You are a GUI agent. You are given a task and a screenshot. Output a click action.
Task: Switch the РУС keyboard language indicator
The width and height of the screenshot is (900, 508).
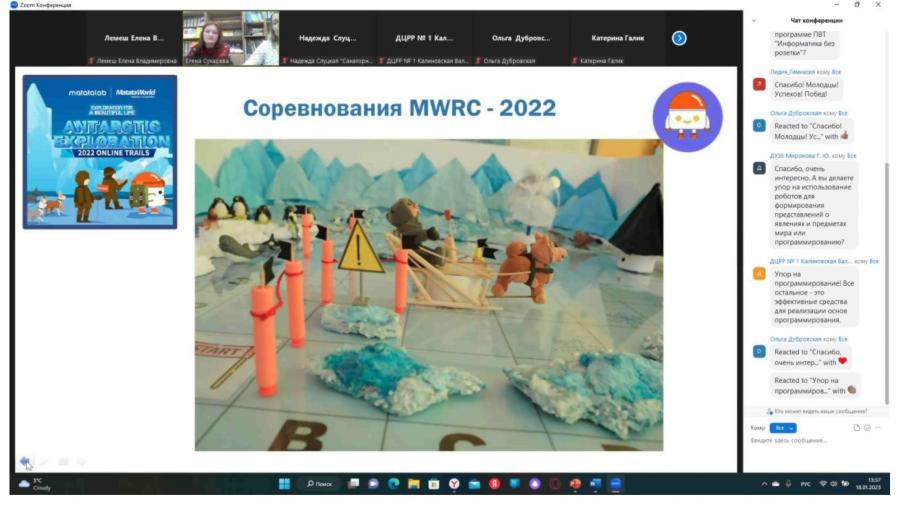point(805,484)
